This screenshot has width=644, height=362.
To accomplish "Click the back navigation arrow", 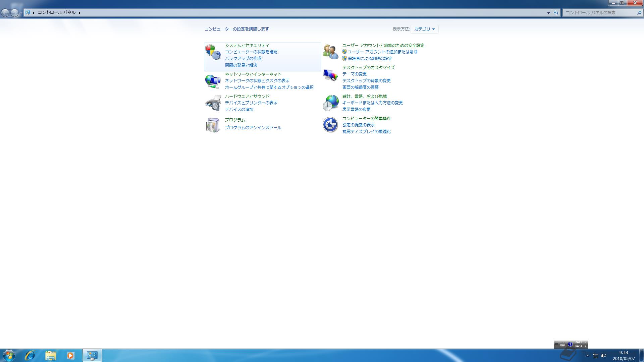I will coord(5,13).
